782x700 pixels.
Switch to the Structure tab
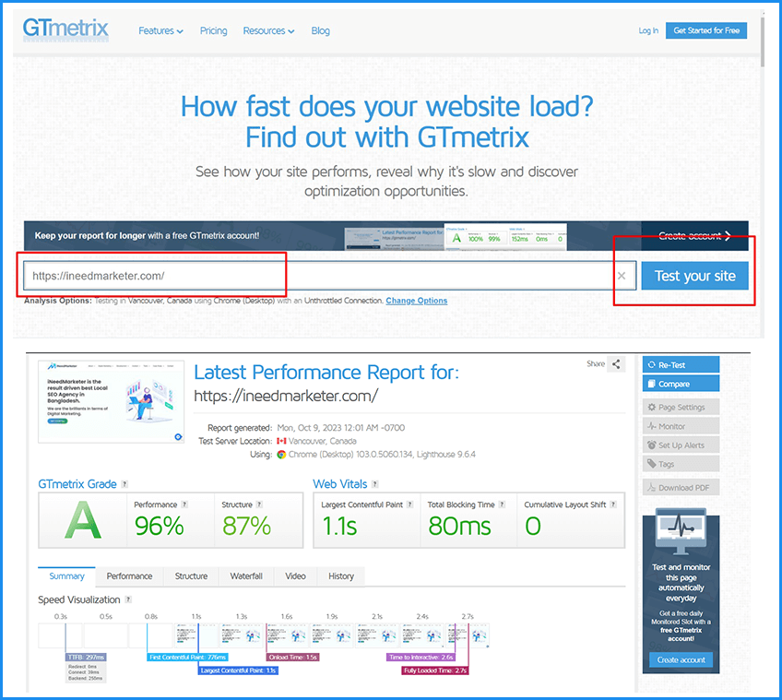(191, 576)
